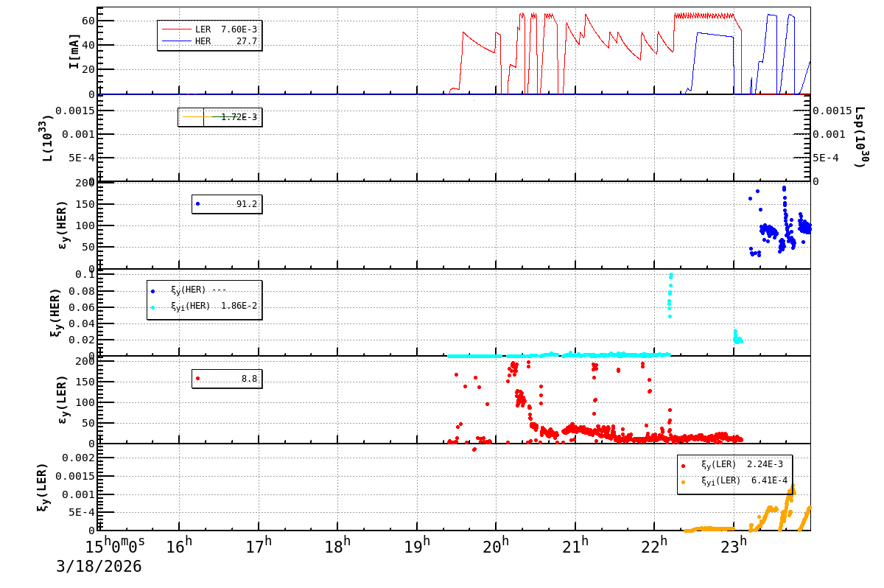Viewport: 884px width, 588px height.
Task: Click the I[mA] axis title
Action: coord(74,51)
